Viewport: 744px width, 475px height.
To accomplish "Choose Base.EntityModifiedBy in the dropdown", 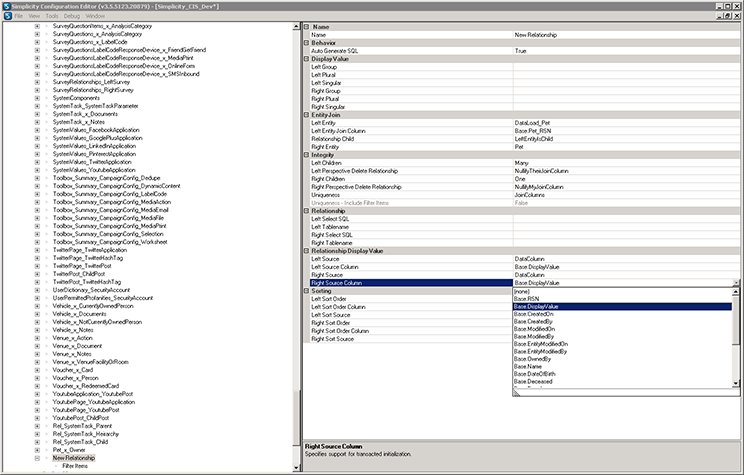I will (622, 352).
